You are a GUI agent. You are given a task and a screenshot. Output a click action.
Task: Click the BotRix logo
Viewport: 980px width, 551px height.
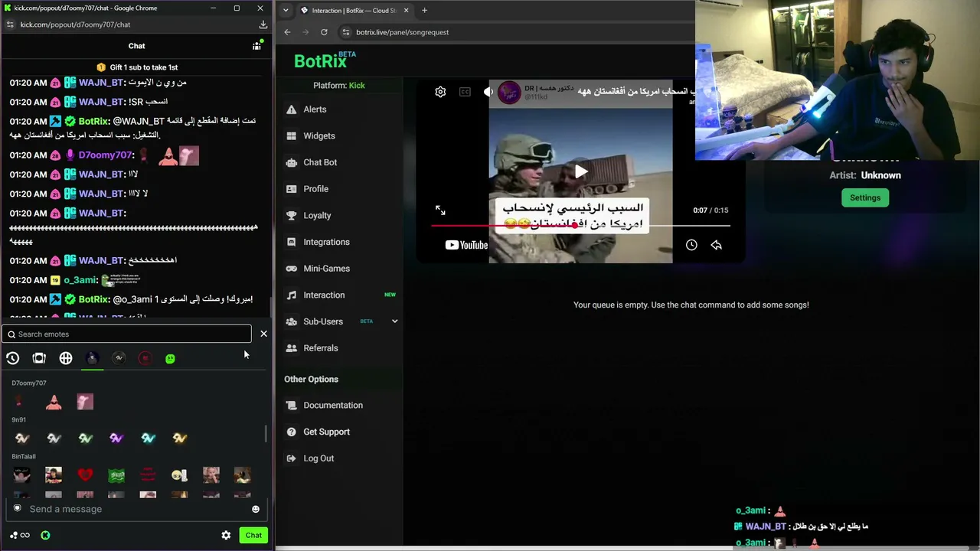point(325,60)
